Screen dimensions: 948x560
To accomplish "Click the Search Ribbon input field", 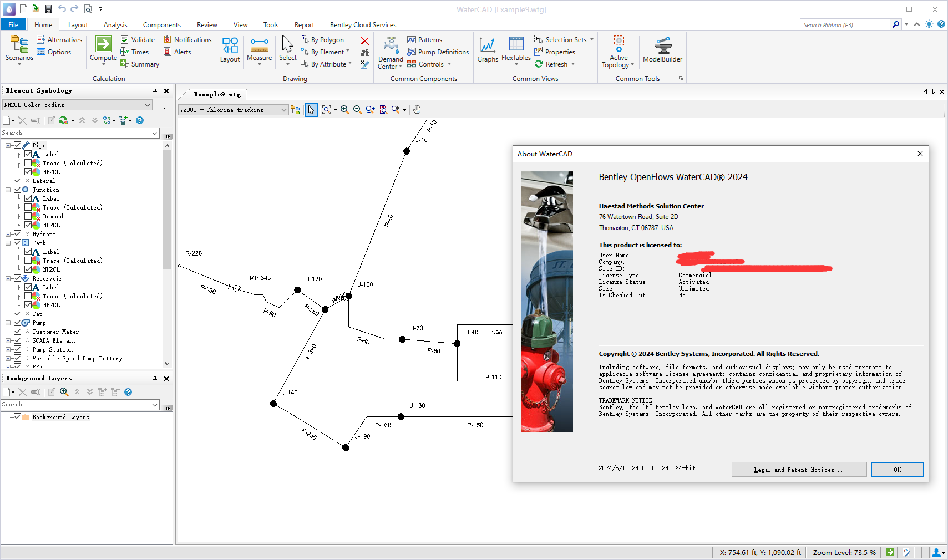I will 845,25.
